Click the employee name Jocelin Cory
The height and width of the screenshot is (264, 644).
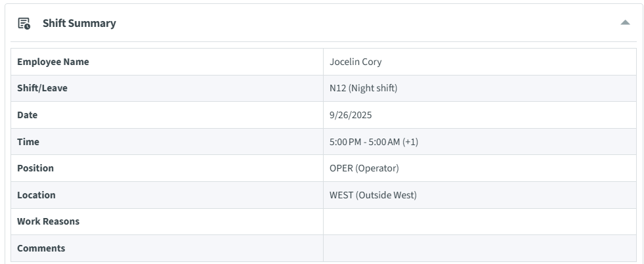tap(355, 62)
